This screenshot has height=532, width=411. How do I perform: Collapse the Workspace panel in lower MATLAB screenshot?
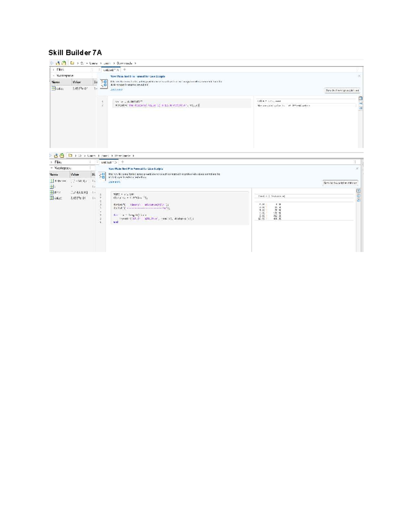[52, 168]
